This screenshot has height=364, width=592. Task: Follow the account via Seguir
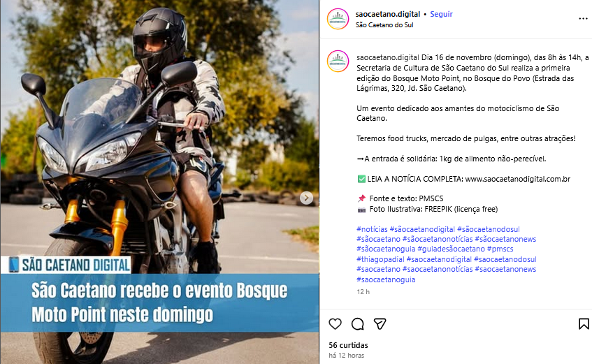click(441, 14)
